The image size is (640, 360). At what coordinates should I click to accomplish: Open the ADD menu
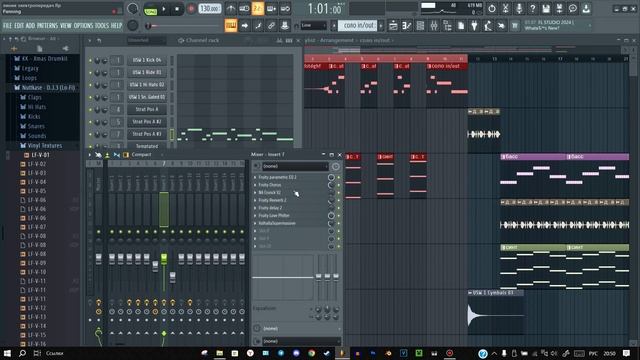click(x=31, y=26)
